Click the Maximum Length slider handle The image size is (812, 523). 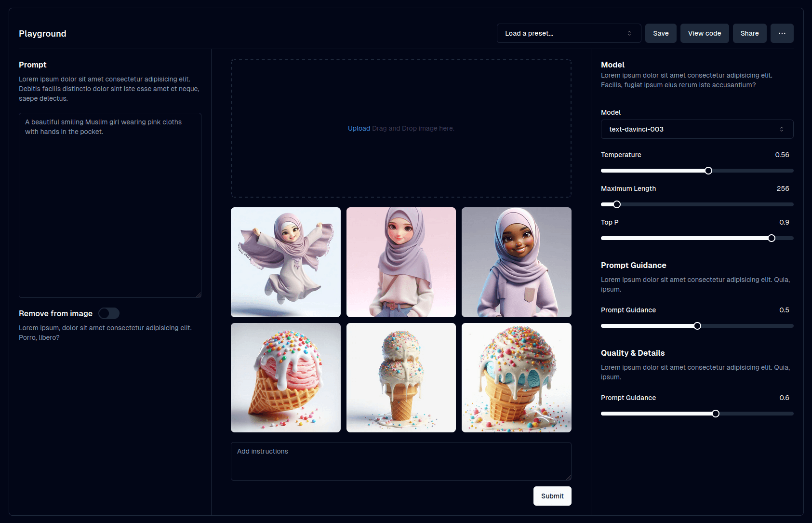tap(617, 204)
